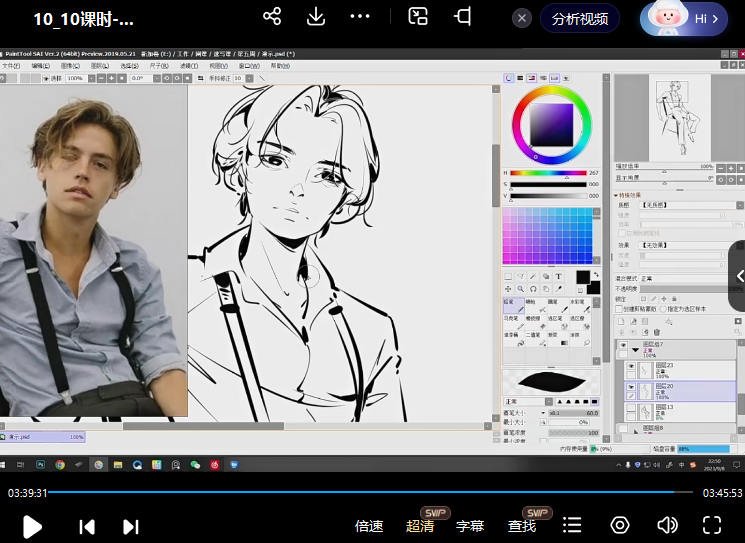Expand the side panel arrow on right edge
745x543 pixels.
pos(739,276)
